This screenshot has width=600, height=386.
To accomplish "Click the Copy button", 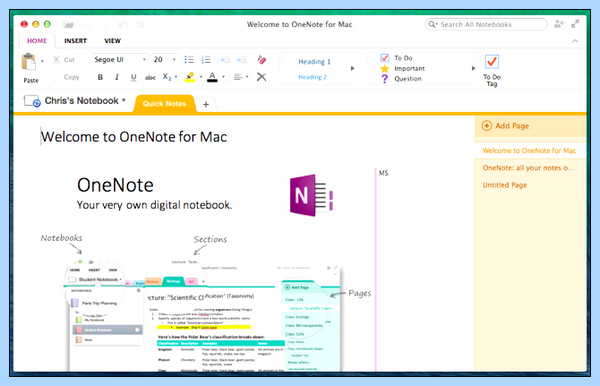I will 66,77.
